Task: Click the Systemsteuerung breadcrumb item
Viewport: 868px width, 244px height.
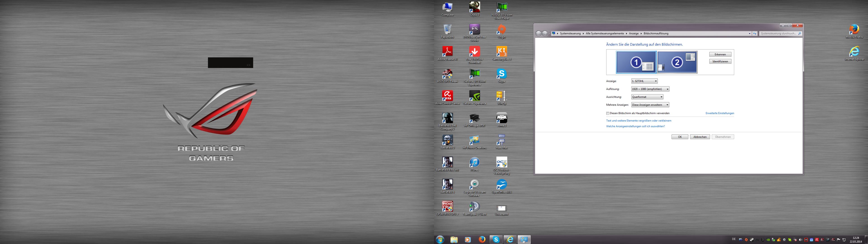Action: (570, 34)
